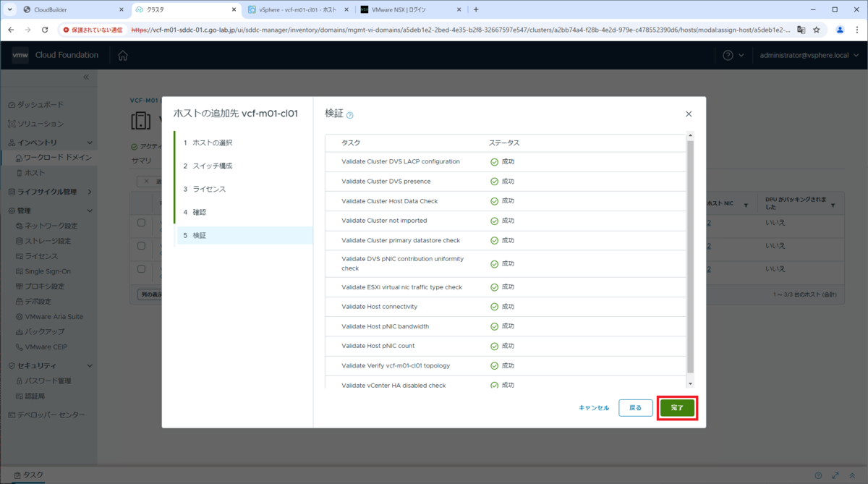Expand the task panel with double-chevron icon
This screenshot has width=868, height=484.
853,475
